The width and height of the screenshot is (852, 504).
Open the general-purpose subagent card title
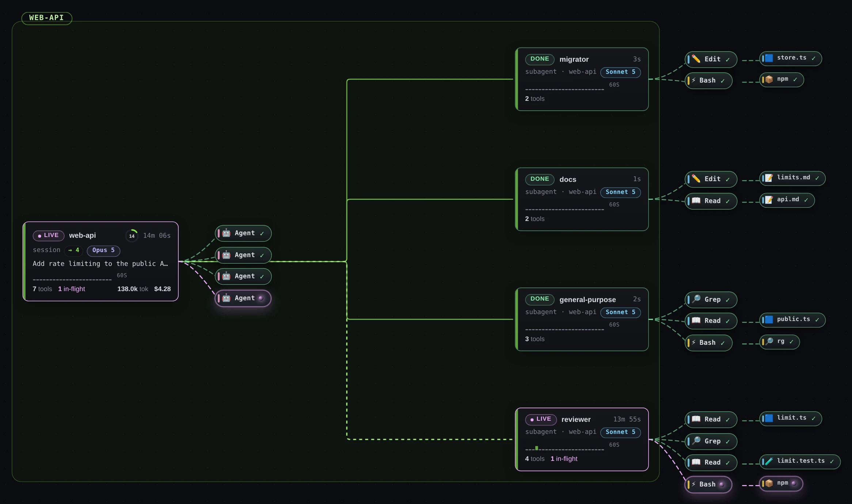coord(587,299)
